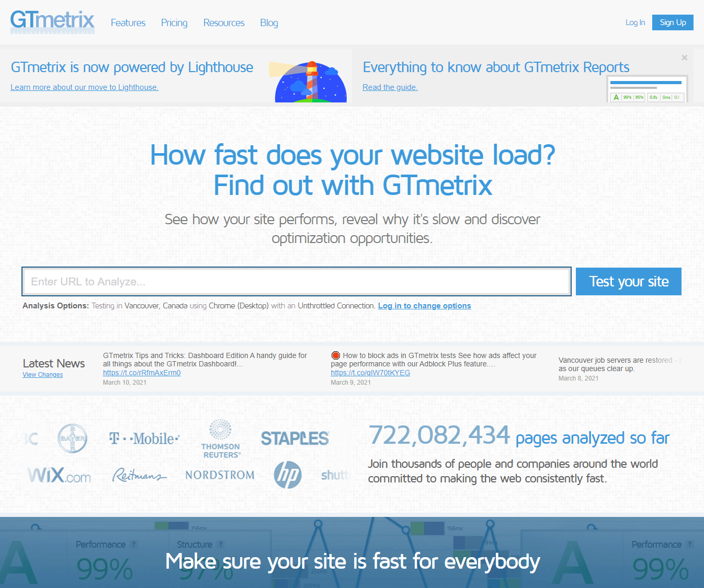Screen dimensions: 704x588
Task: Click the Lighthouse illustration
Action: (309, 81)
